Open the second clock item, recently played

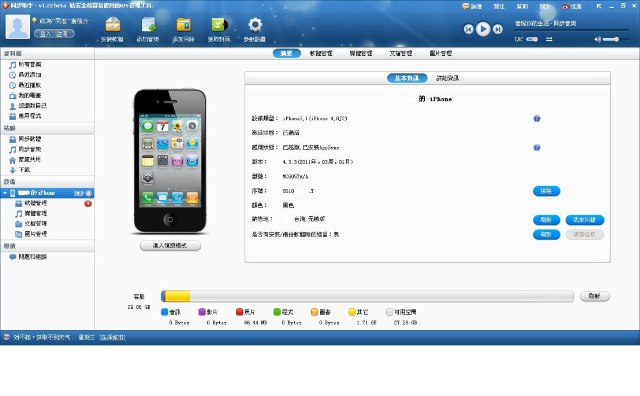point(25,85)
